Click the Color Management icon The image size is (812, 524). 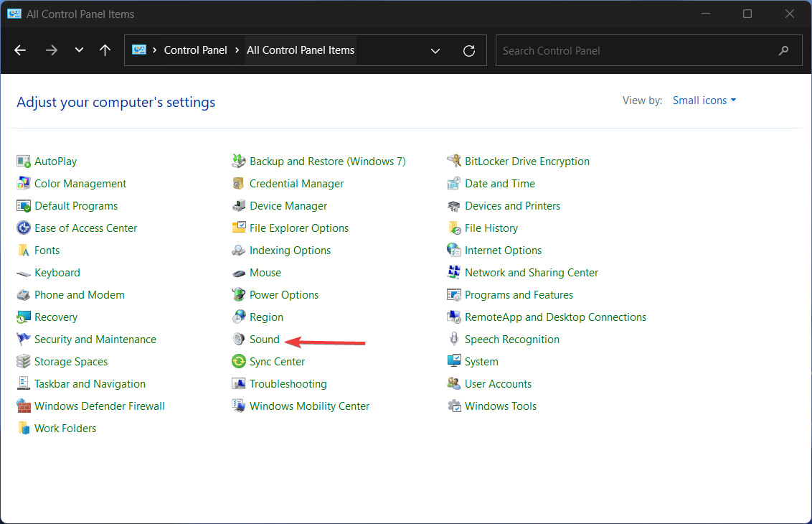(23, 184)
